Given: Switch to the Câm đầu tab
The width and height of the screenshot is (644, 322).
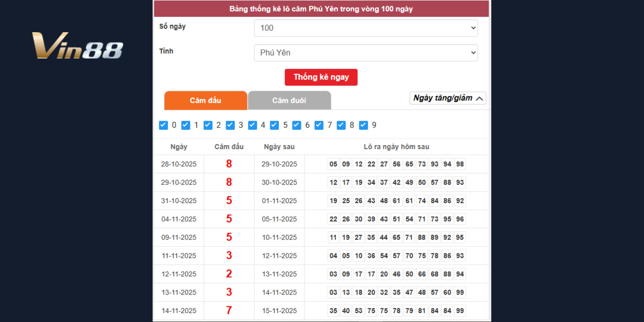Looking at the screenshot, I should tap(206, 100).
